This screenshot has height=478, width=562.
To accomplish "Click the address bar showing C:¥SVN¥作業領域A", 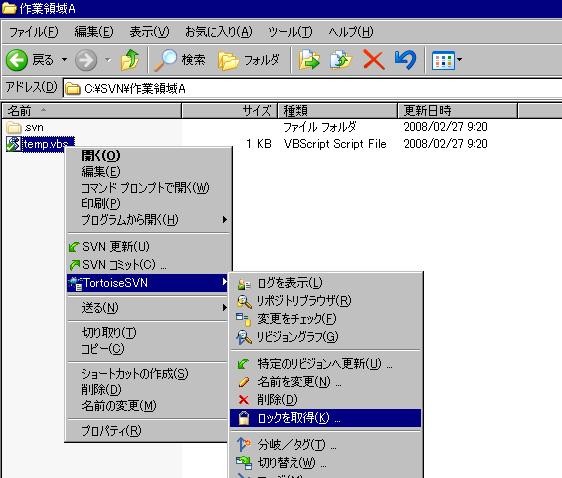I will 312,89.
